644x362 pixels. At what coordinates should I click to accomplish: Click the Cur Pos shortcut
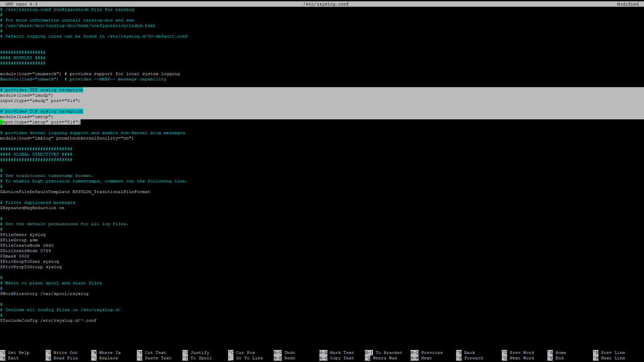[245, 352]
